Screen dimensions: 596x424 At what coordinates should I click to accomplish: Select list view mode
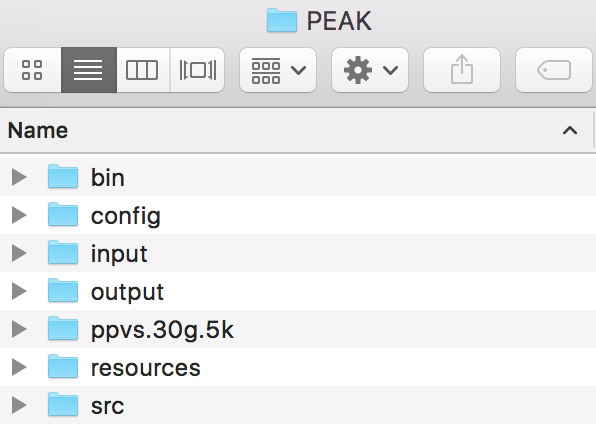point(89,70)
